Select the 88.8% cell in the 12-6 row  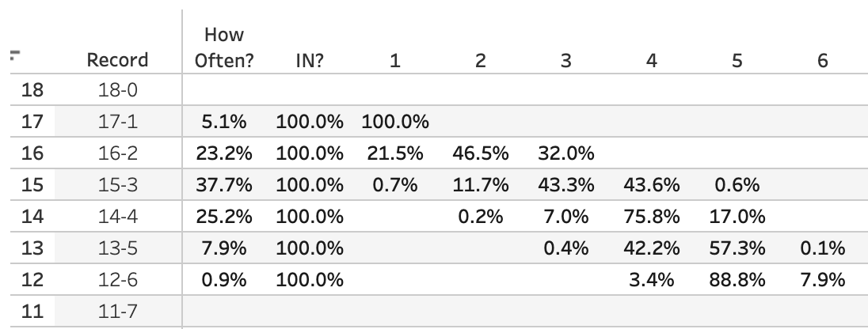pyautogui.click(x=737, y=280)
